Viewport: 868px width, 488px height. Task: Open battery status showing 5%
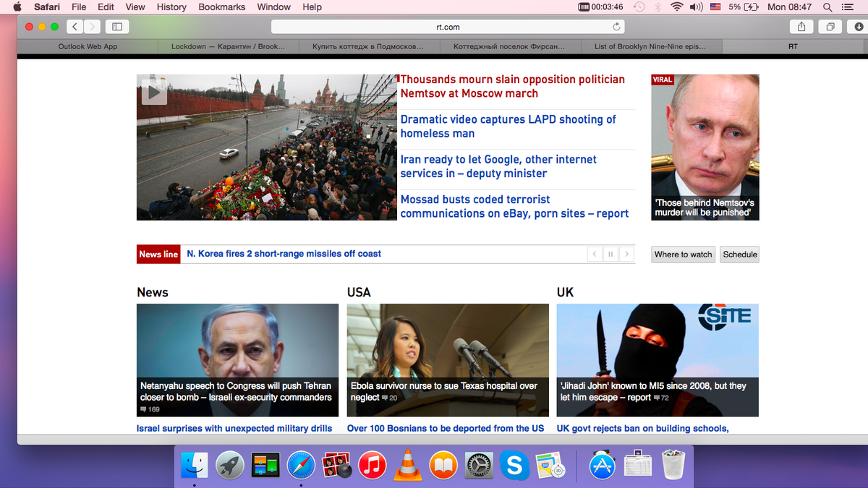(744, 7)
